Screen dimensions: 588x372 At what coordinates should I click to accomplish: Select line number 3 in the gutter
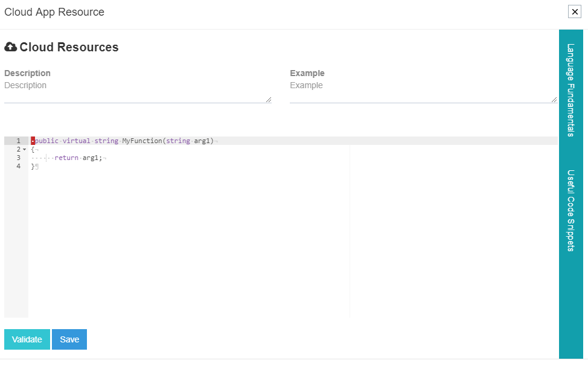[18, 158]
